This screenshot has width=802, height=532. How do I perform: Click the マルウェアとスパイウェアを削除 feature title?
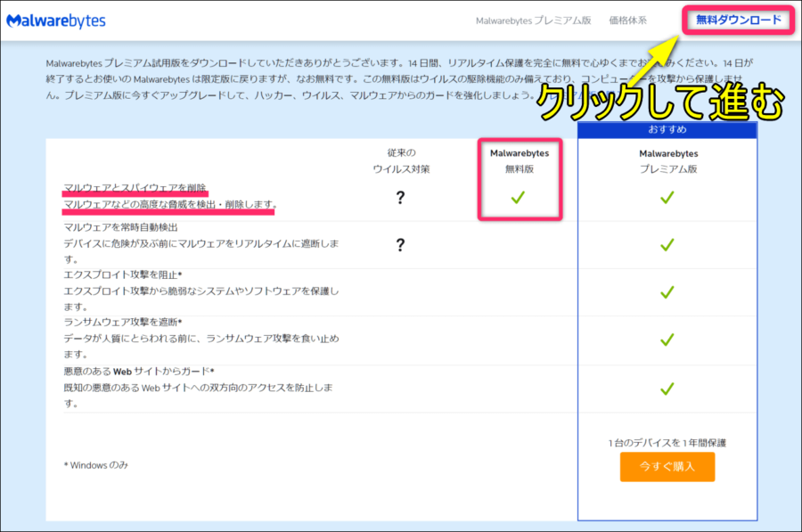point(135,188)
